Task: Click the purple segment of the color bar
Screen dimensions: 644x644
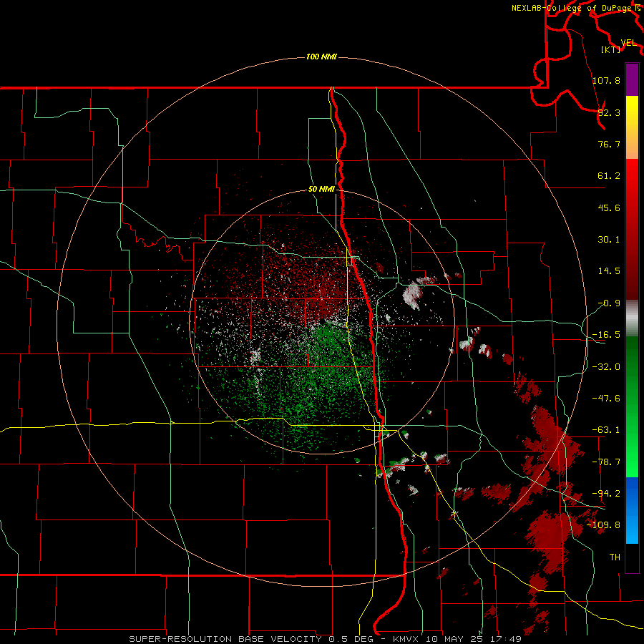Action: (632, 79)
